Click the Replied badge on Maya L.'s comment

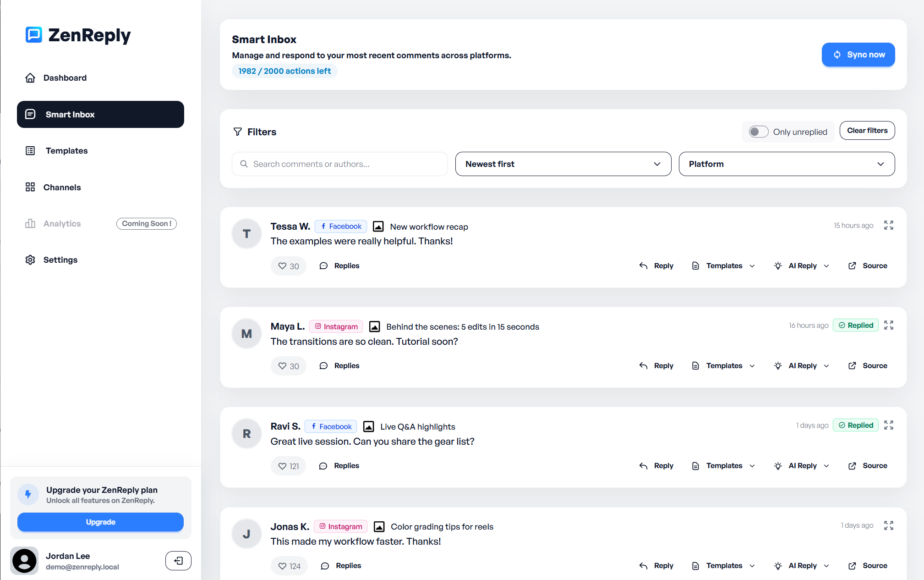tap(856, 325)
